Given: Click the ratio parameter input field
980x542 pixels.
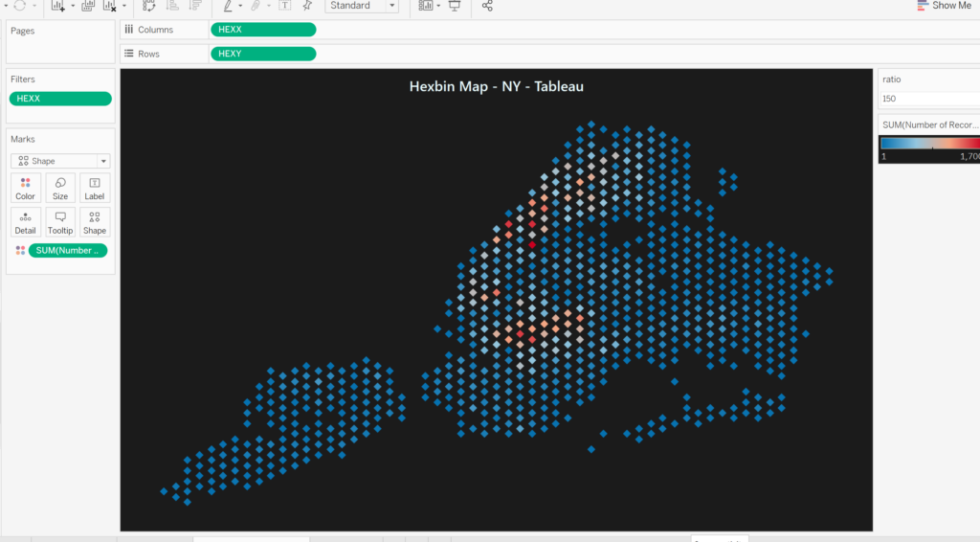Looking at the screenshot, I should click(x=926, y=99).
